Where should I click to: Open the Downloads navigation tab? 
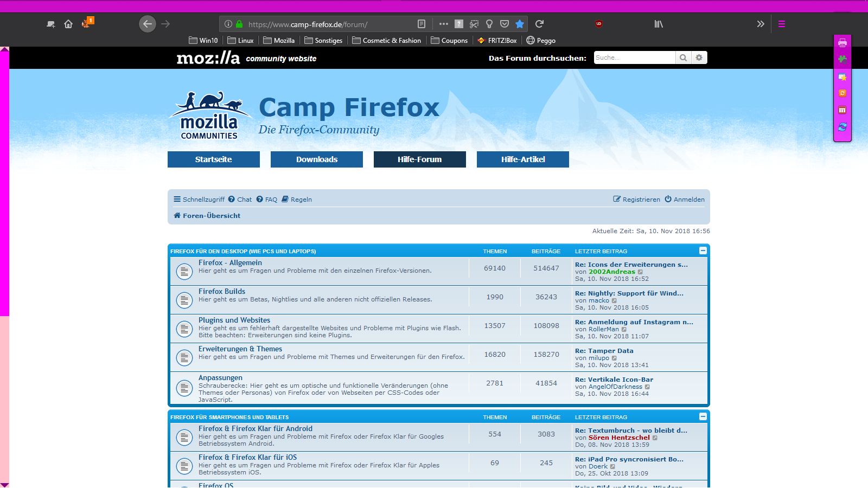coord(317,159)
